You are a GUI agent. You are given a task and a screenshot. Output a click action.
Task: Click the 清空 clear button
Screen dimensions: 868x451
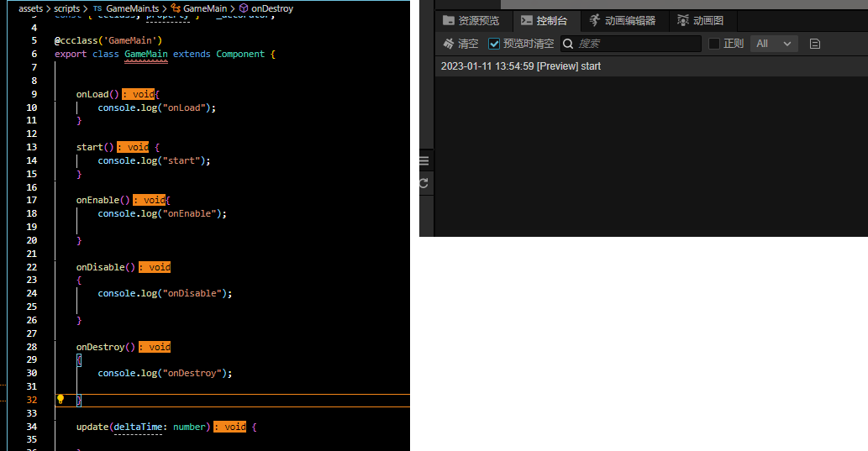(x=460, y=43)
